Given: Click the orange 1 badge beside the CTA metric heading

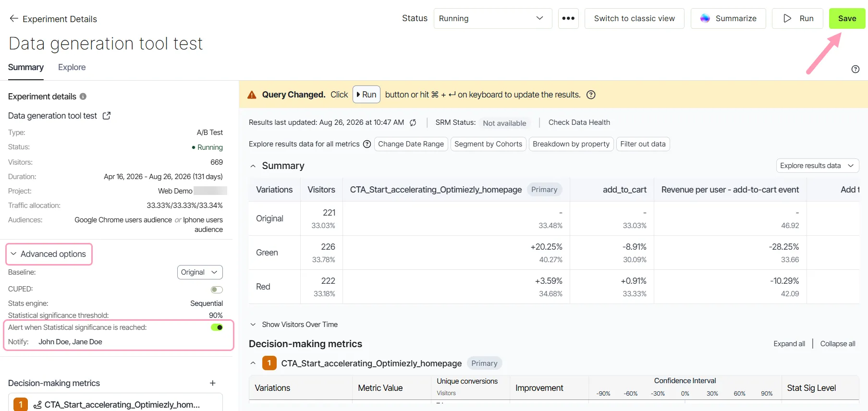Looking at the screenshot, I should [x=269, y=363].
